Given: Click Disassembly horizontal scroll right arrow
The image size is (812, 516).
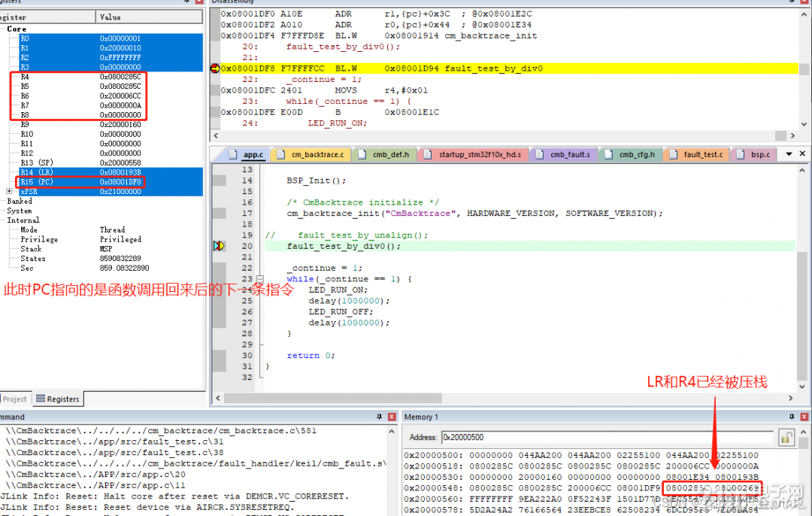Looking at the screenshot, I should click(x=792, y=135).
